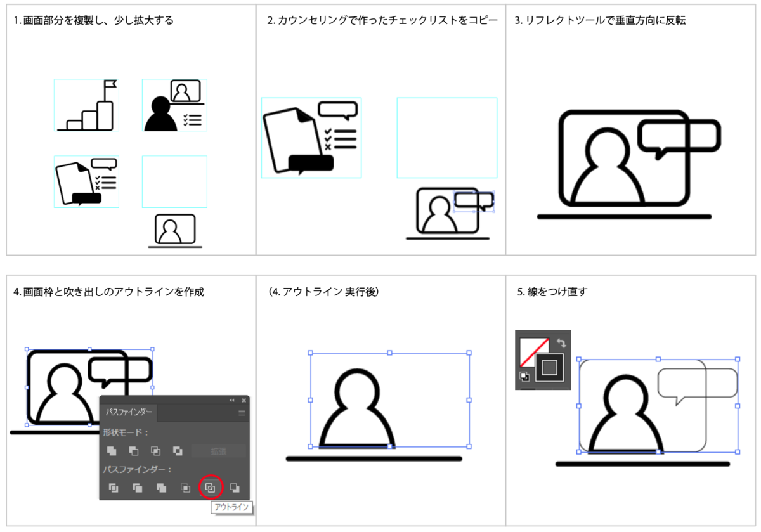Open the Pathfinder panel hamburger menu
The width and height of the screenshot is (761, 532).
tap(242, 413)
